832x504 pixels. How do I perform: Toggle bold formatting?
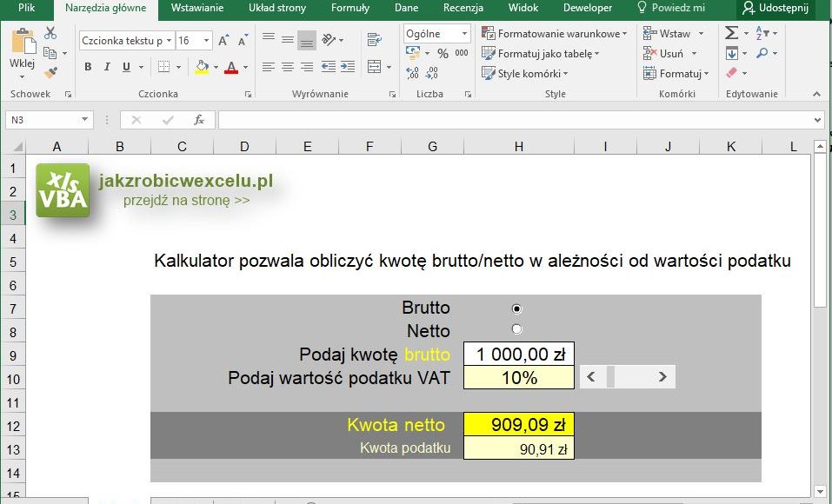coord(88,67)
